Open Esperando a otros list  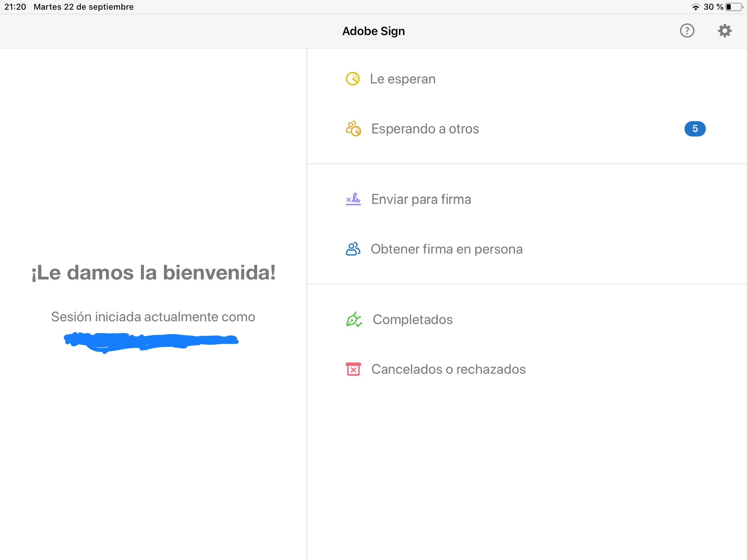pos(425,129)
